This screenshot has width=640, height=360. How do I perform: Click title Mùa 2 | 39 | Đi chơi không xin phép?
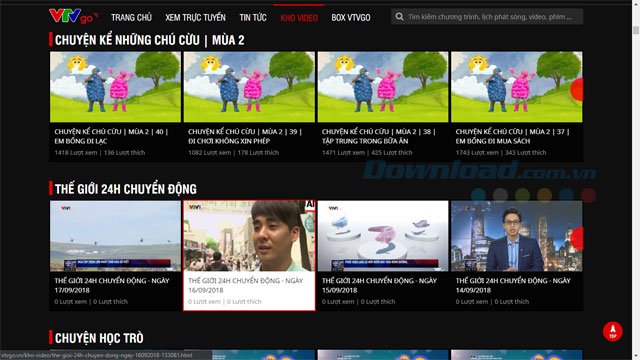coord(245,136)
